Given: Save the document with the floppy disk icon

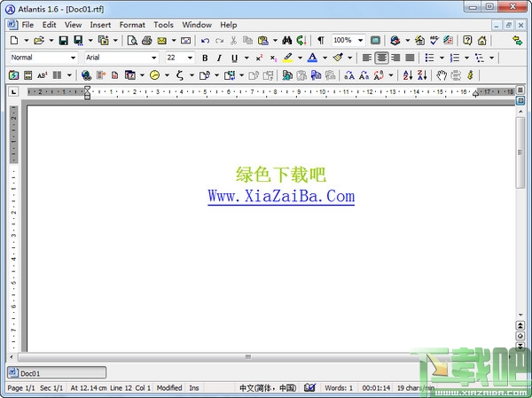Looking at the screenshot, I should tap(64, 41).
